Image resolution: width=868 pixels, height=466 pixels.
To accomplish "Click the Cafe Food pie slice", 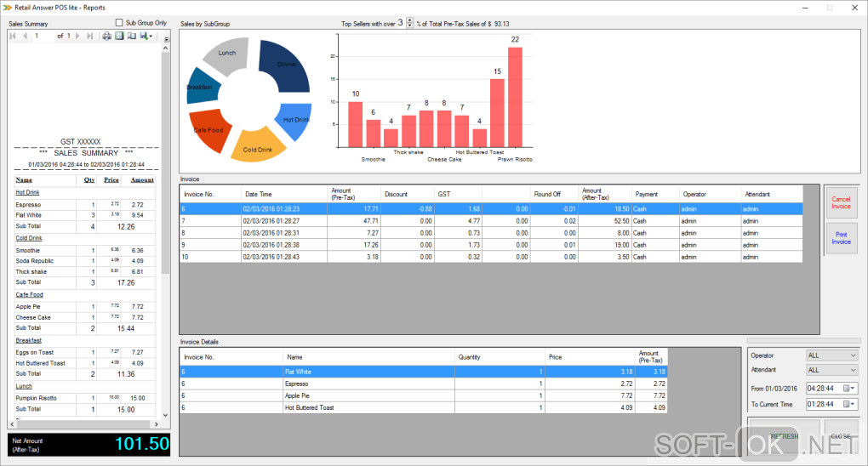I will coord(209,130).
